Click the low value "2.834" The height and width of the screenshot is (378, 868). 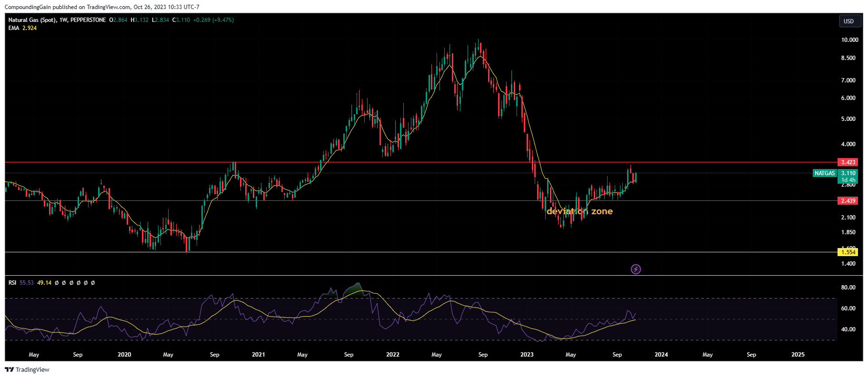(x=162, y=20)
